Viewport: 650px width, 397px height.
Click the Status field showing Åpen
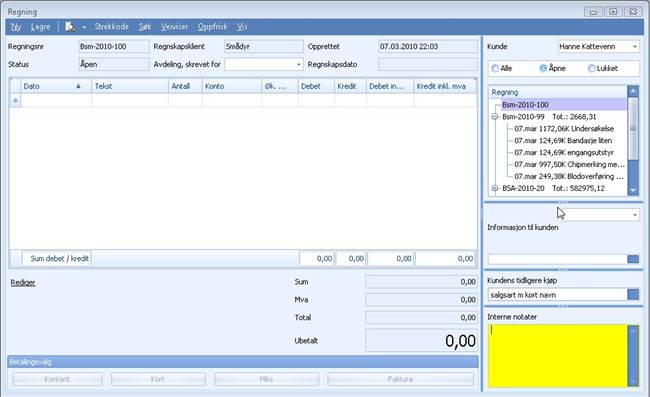pyautogui.click(x=114, y=65)
